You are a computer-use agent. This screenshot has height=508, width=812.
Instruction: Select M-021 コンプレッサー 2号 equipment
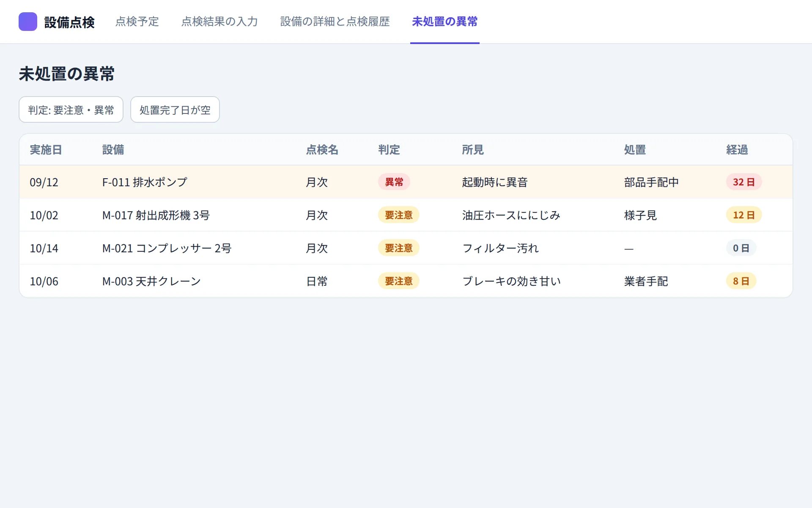tap(167, 248)
